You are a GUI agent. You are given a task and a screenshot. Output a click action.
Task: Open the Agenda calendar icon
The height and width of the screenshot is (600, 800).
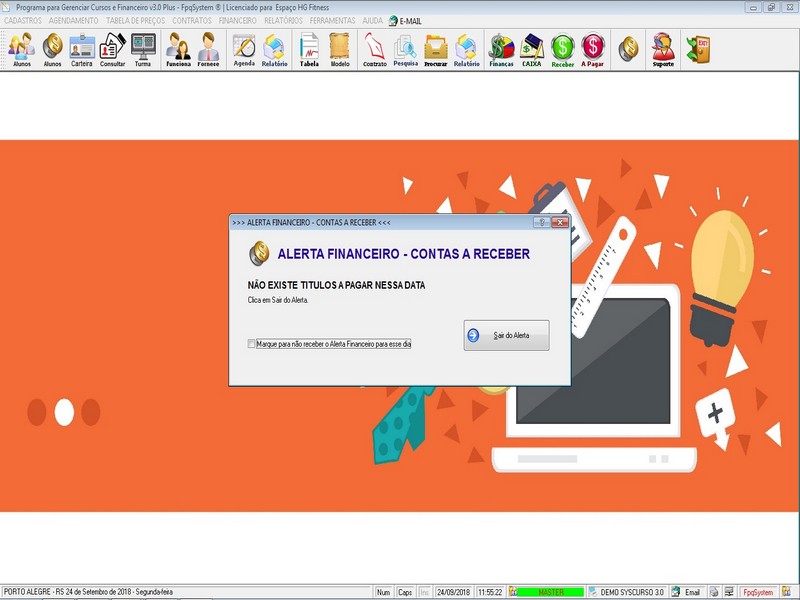[x=244, y=49]
